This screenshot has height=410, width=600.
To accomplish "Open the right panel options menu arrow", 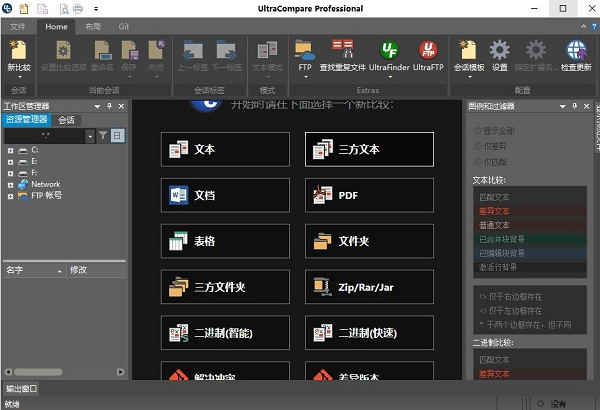I will click(x=562, y=106).
